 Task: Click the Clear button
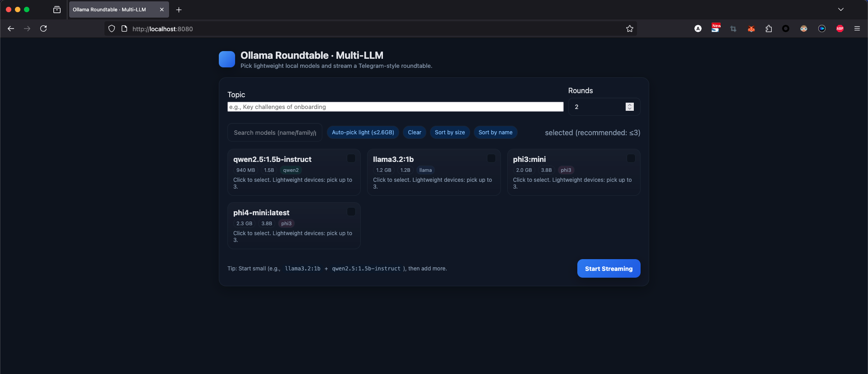(x=415, y=133)
